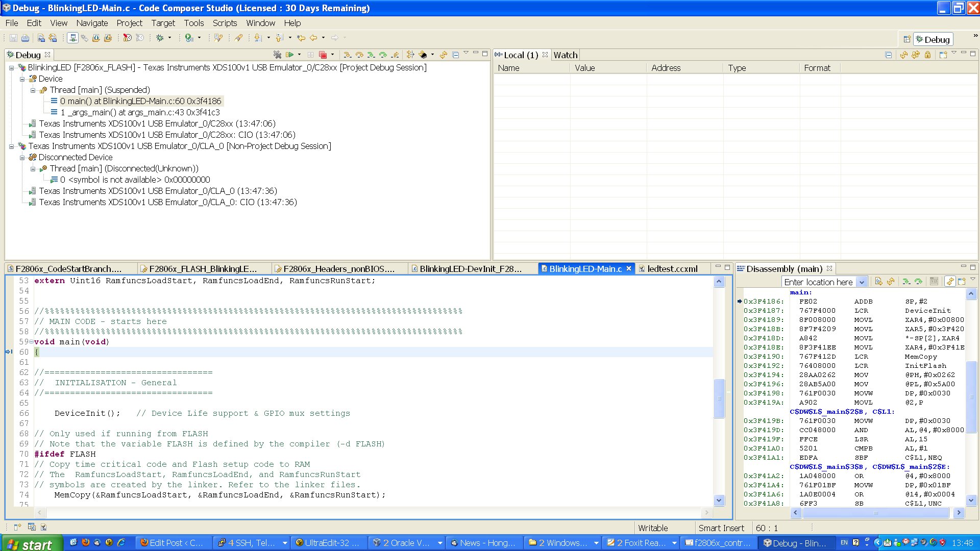Click the Refresh icon in Debug view toolbar
The width and height of the screenshot is (980, 551).
click(x=443, y=55)
